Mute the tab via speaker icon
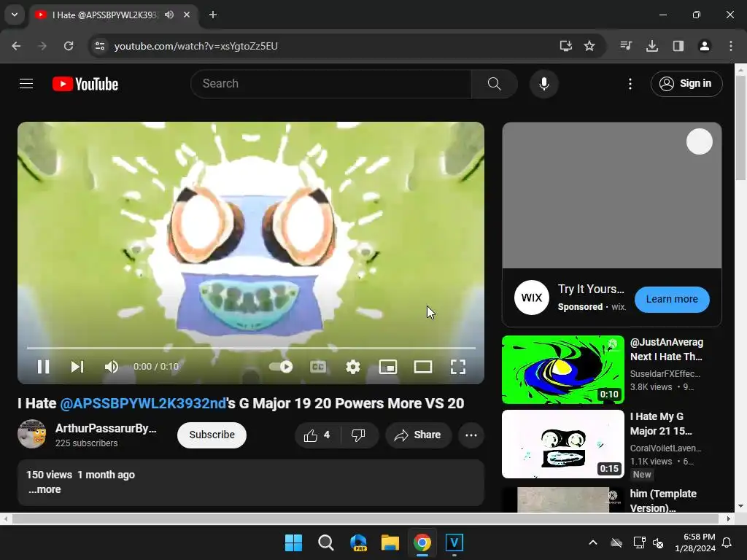 169,15
